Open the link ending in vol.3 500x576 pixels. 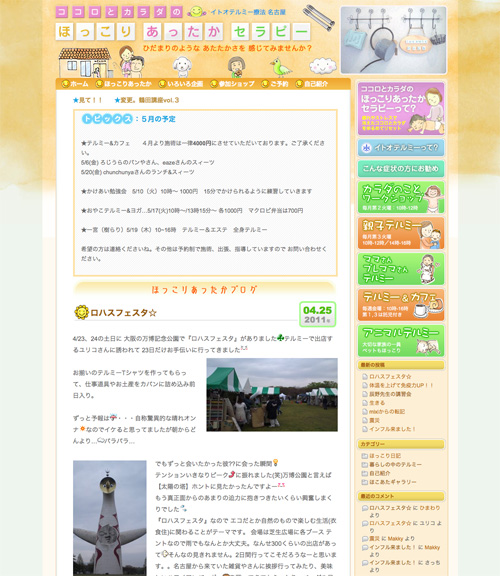[x=147, y=100]
